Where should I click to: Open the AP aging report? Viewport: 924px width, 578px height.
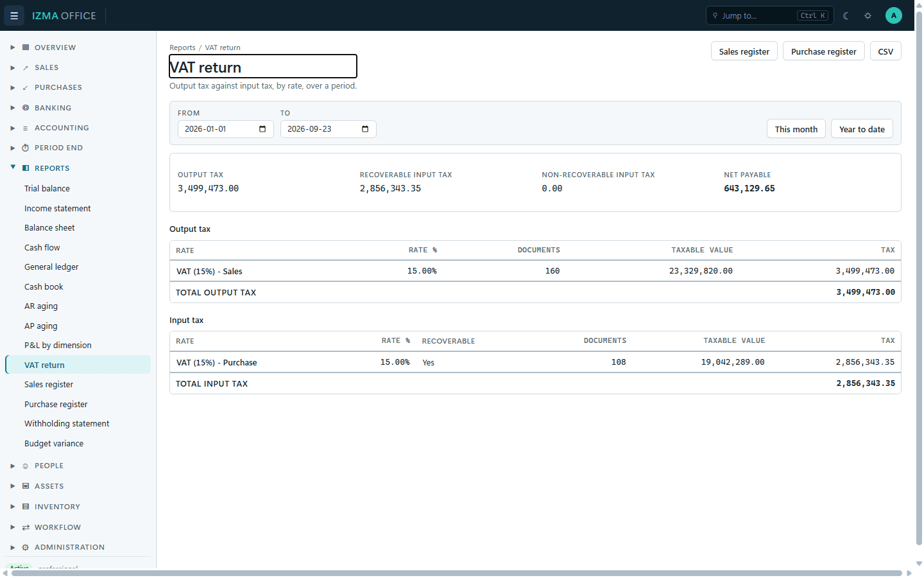(78, 326)
